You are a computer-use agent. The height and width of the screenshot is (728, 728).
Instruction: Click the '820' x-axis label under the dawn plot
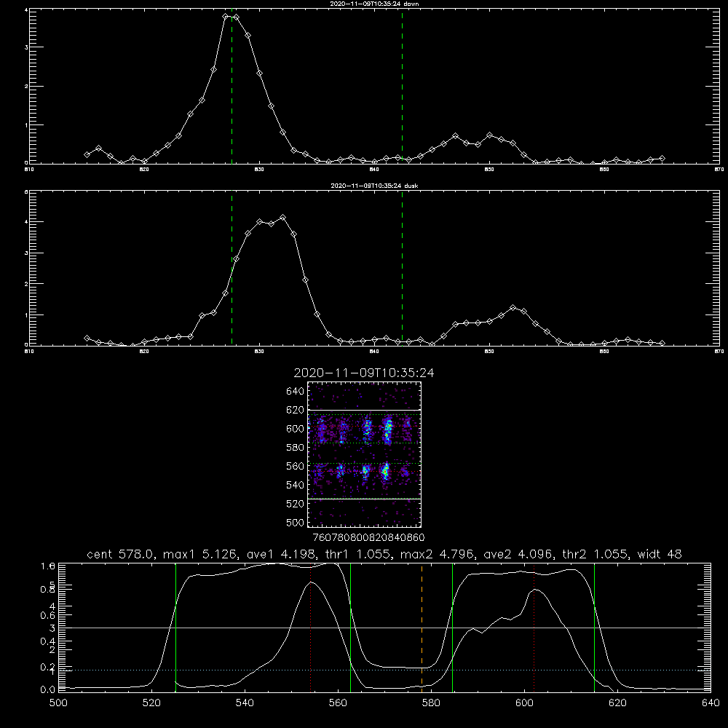click(144, 170)
